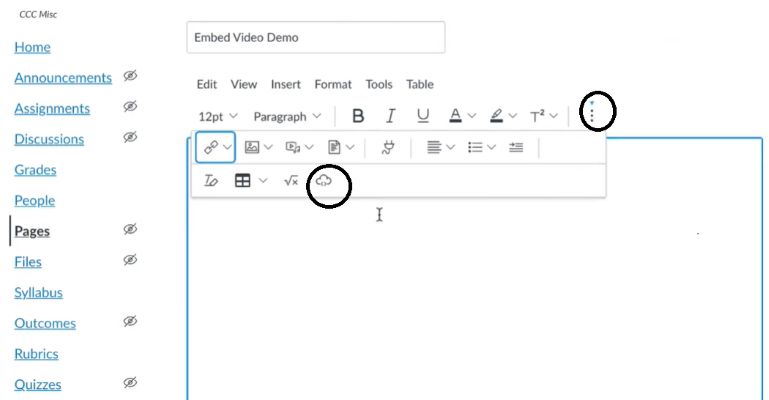This screenshot has height=400, width=769.
Task: Click the table insert icon
Action: tap(243, 180)
